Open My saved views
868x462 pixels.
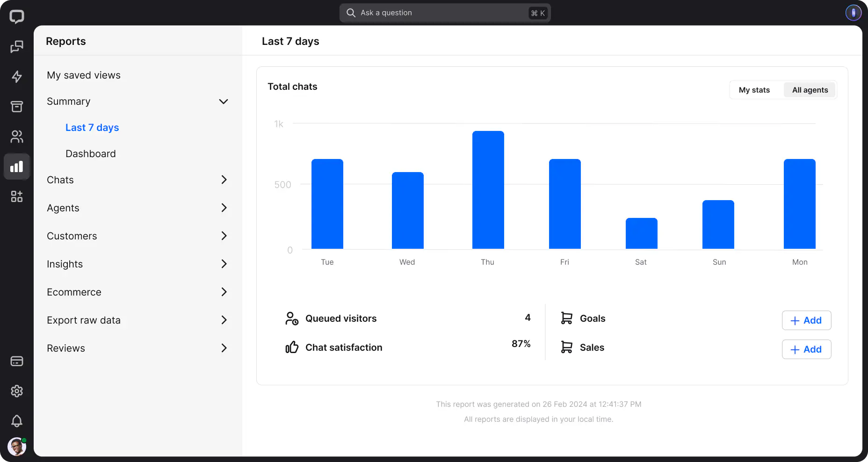coord(84,75)
